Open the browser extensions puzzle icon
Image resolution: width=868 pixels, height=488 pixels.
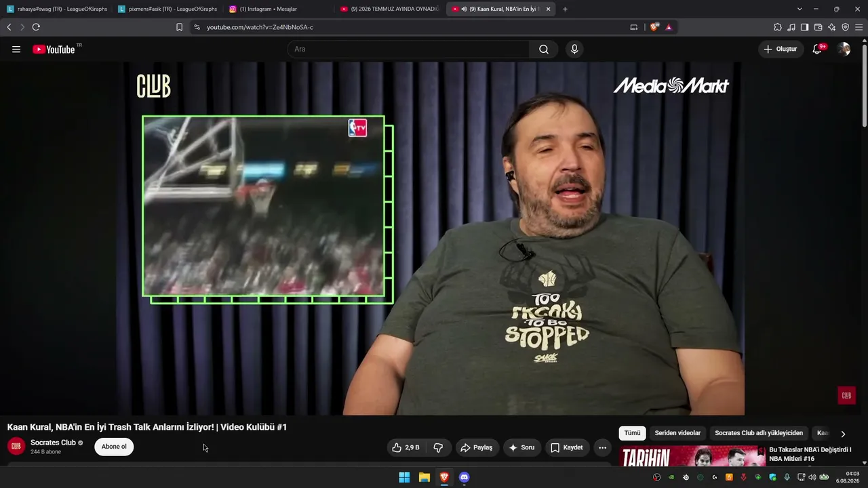pos(778,27)
